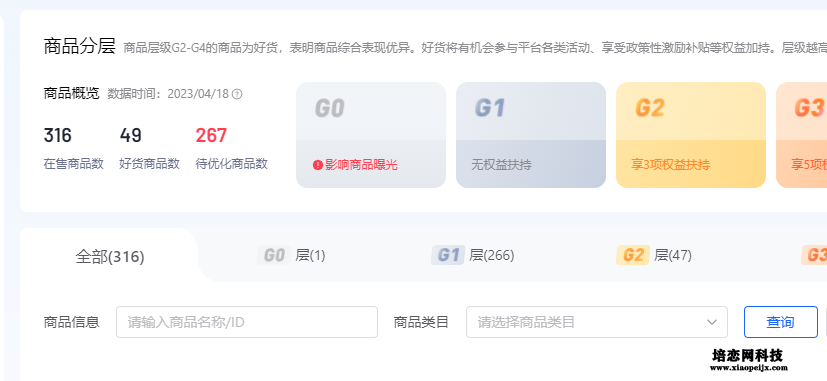This screenshot has width=827, height=381.
Task: Click the G2 badge icon in tabs
Action: (633, 255)
